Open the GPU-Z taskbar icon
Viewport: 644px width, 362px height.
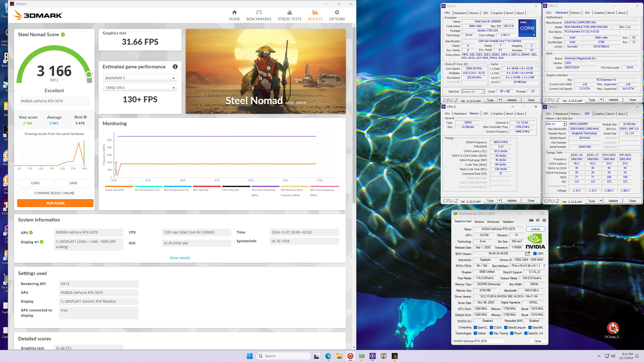tap(361, 356)
